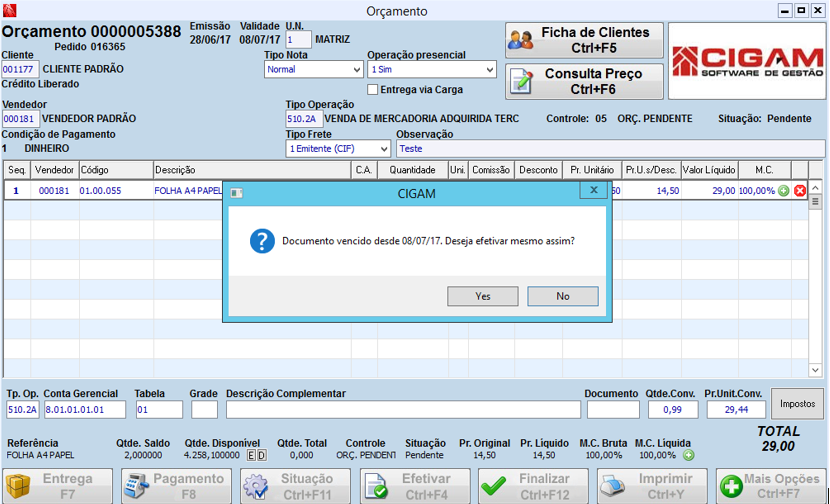
Task: Click the Quantidade column header
Action: 413,170
